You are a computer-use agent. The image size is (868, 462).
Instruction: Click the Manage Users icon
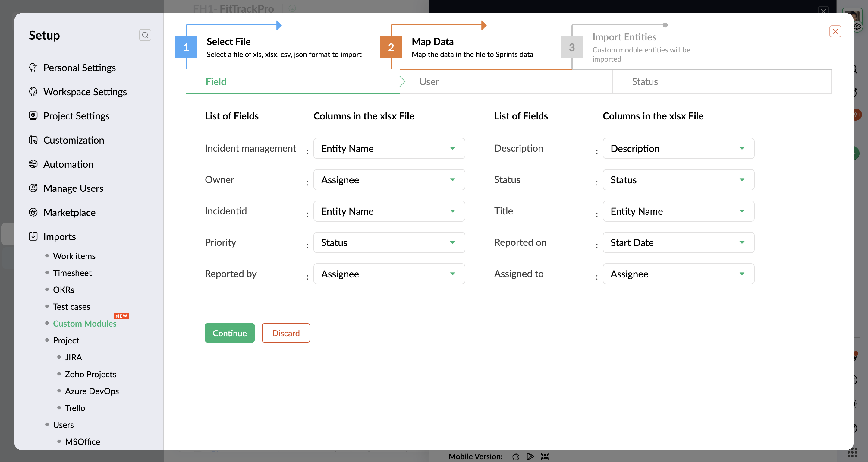pos(33,188)
